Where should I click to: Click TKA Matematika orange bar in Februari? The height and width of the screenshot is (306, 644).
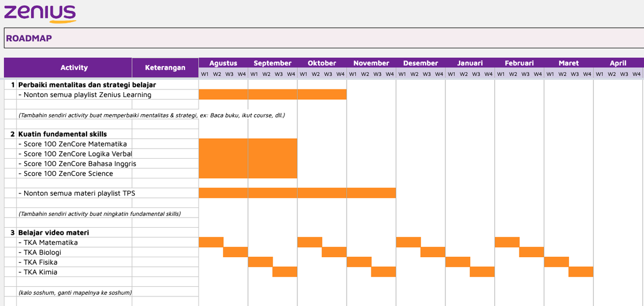tap(507, 242)
